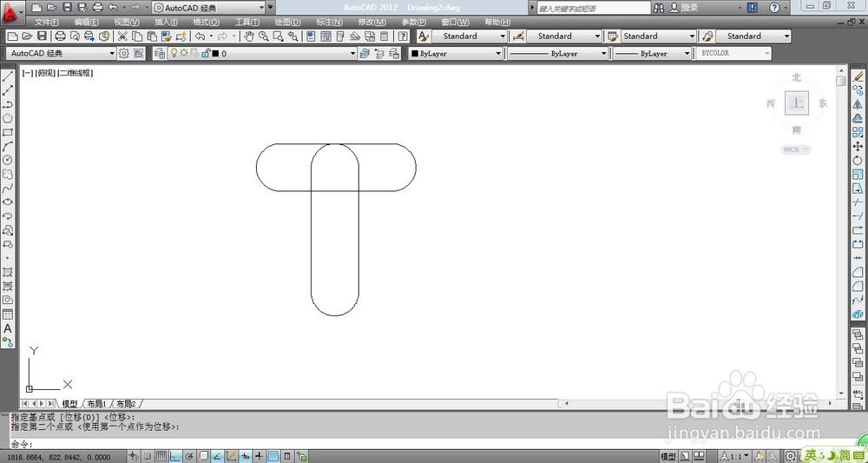Open the text style Standard dropdown
The width and height of the screenshot is (868, 463).
point(470,36)
